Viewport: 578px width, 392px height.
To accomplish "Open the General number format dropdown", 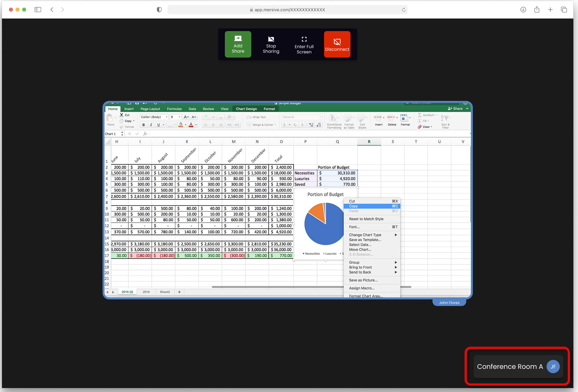I will click(302, 117).
